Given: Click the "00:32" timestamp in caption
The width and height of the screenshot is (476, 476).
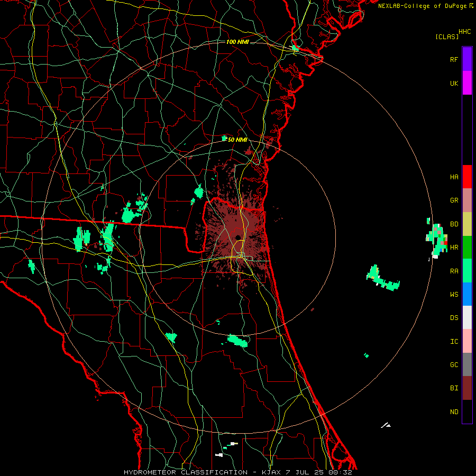Looking at the screenshot, I should [x=340, y=472].
